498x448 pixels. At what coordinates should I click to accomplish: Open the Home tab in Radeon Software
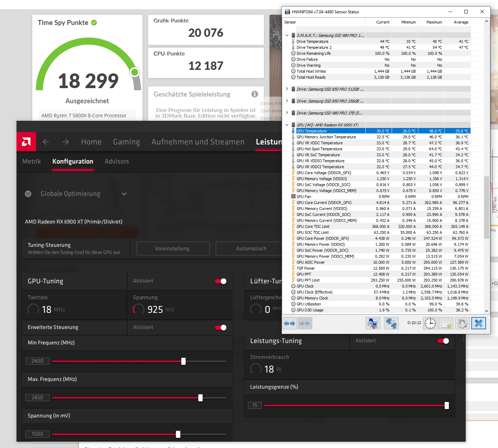(x=91, y=142)
